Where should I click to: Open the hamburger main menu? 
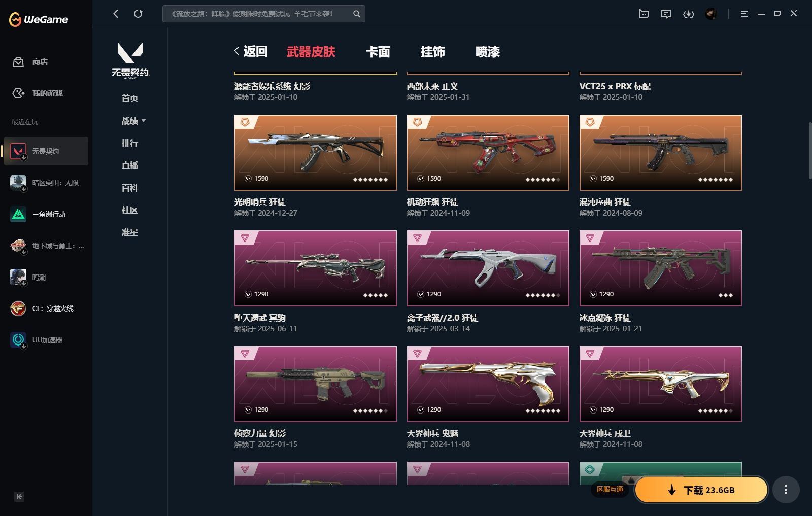tap(744, 14)
